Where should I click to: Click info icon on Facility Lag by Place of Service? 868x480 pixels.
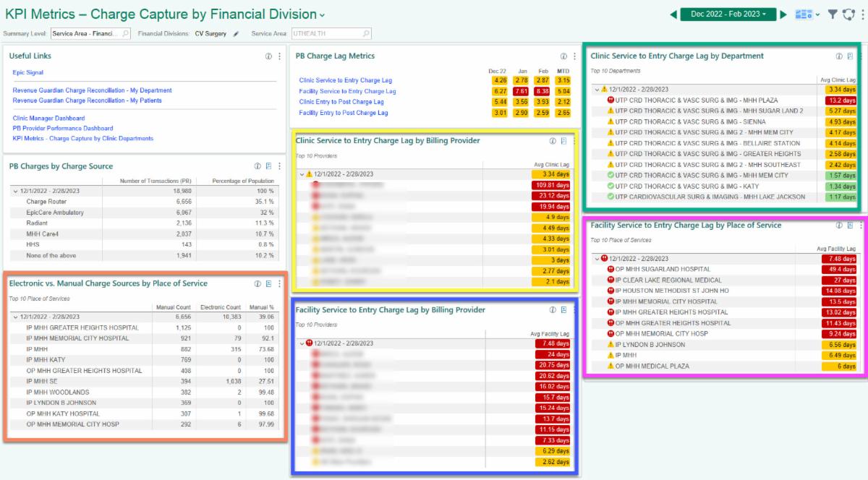tap(838, 226)
